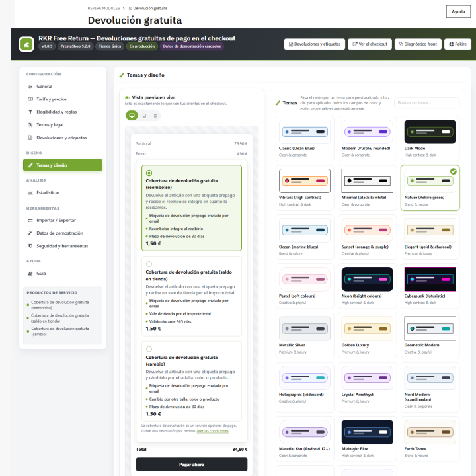
Task: Click Envío value 4,90 €
Action: (242, 154)
